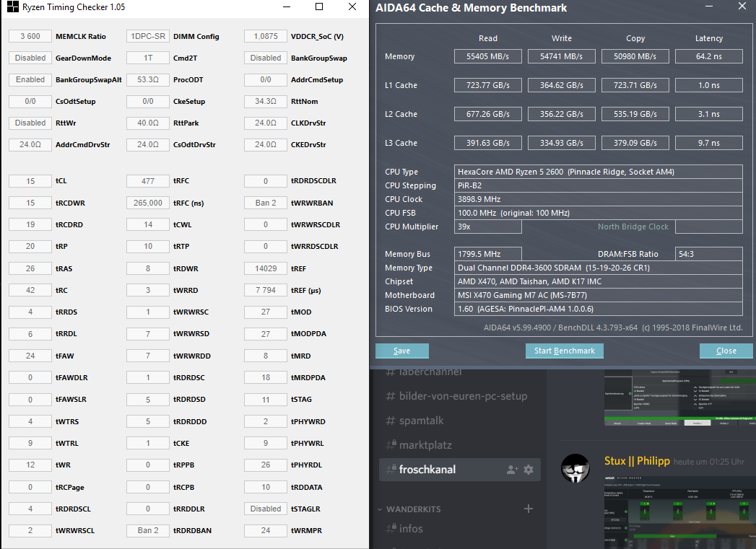The height and width of the screenshot is (549, 756).
Task: Click the L2 Cache Write 356.22 GB/s result
Action: [561, 114]
